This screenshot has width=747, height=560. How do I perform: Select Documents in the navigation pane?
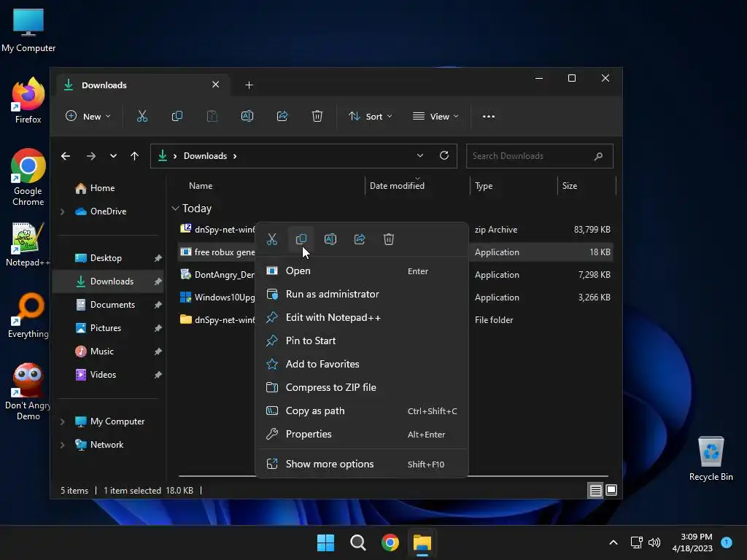click(112, 304)
